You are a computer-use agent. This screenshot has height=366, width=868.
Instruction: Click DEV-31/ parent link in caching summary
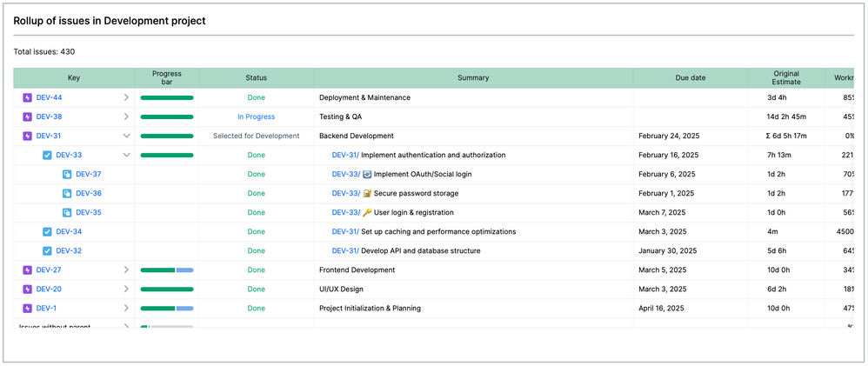345,231
